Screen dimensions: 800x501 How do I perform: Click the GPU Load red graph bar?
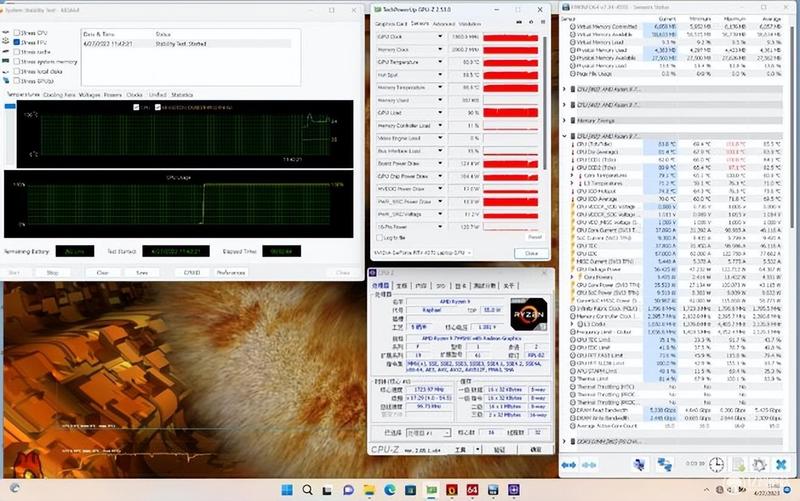pyautogui.click(x=510, y=113)
